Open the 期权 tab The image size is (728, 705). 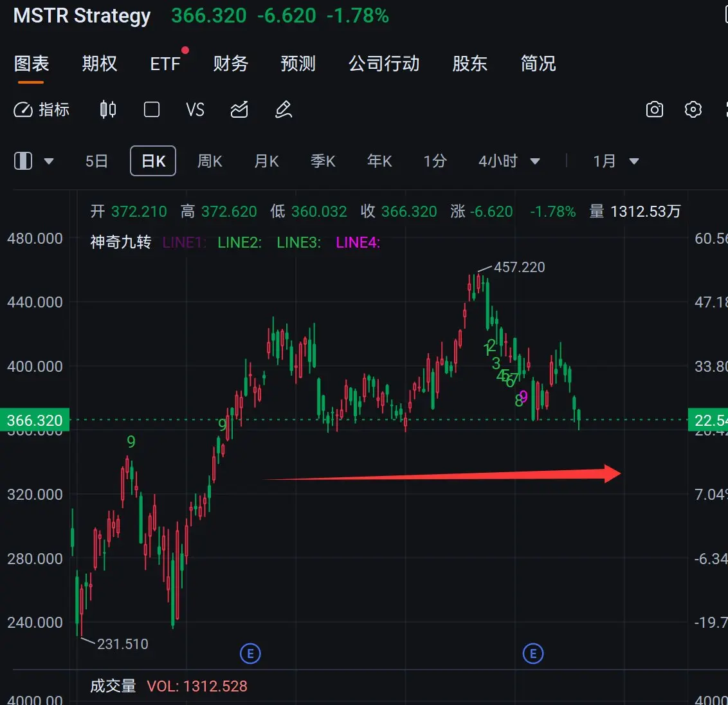[x=99, y=64]
